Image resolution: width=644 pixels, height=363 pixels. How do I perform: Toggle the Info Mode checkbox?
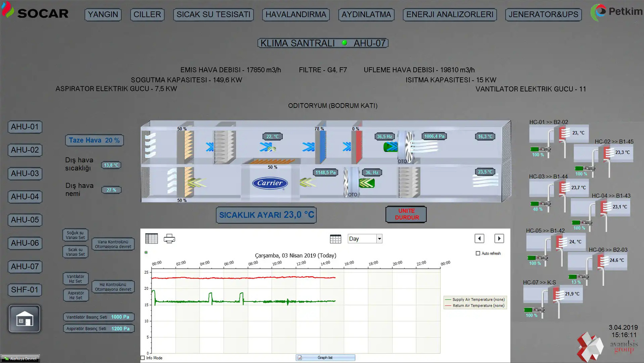[143, 358]
